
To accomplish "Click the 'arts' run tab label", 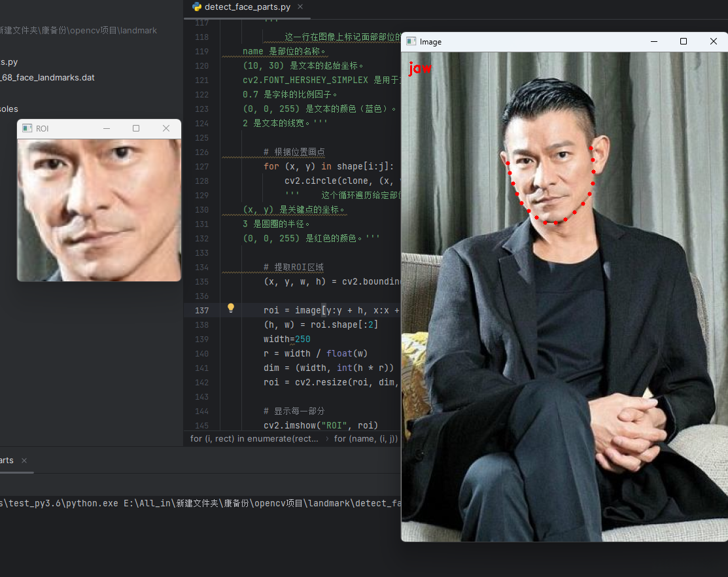I will click(7, 461).
